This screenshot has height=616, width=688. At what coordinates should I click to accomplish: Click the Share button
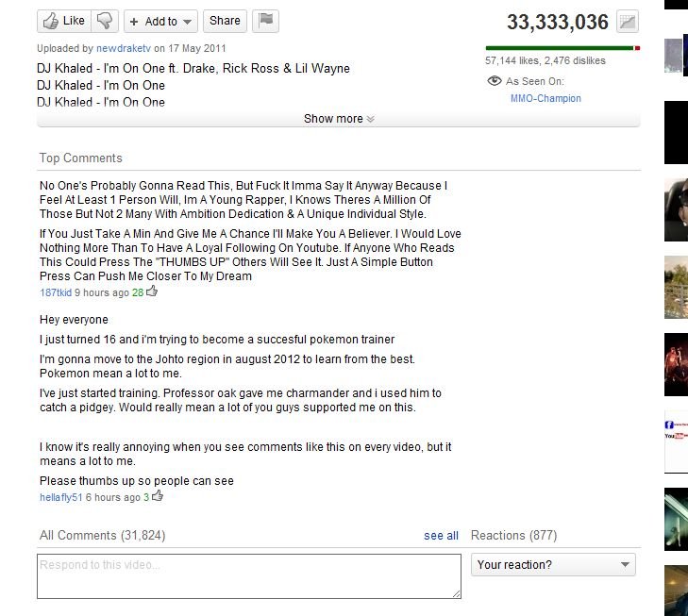tap(225, 21)
